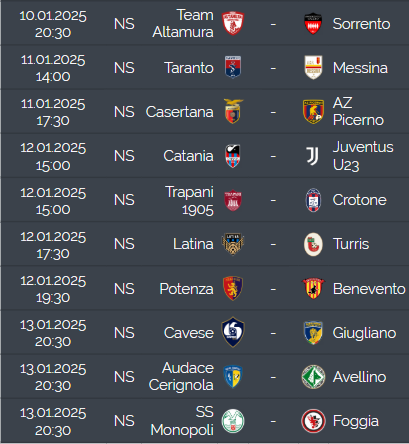Click the Potenza team name
Screen dimensions: 409x444
[x=186, y=289]
